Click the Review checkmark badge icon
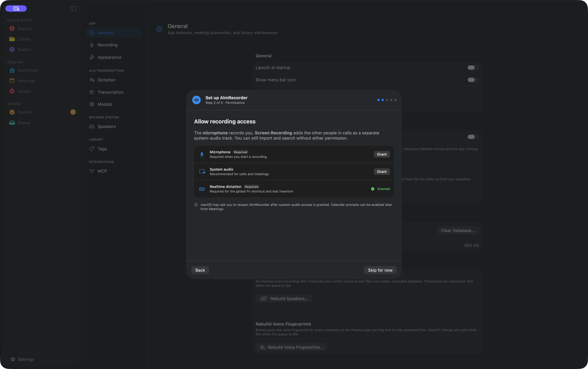Viewport: 588px width, 369px height. [x=12, y=112]
